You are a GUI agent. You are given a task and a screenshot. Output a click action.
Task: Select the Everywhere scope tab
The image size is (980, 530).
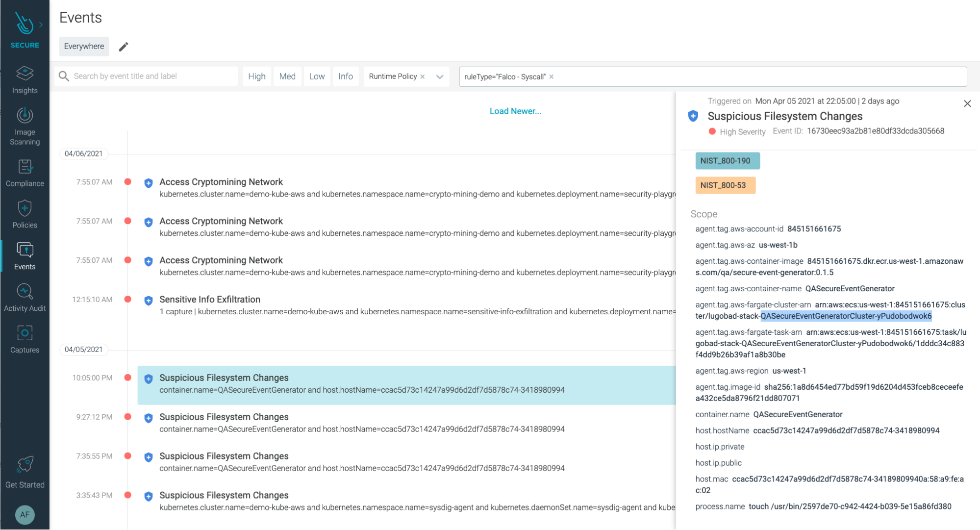84,47
